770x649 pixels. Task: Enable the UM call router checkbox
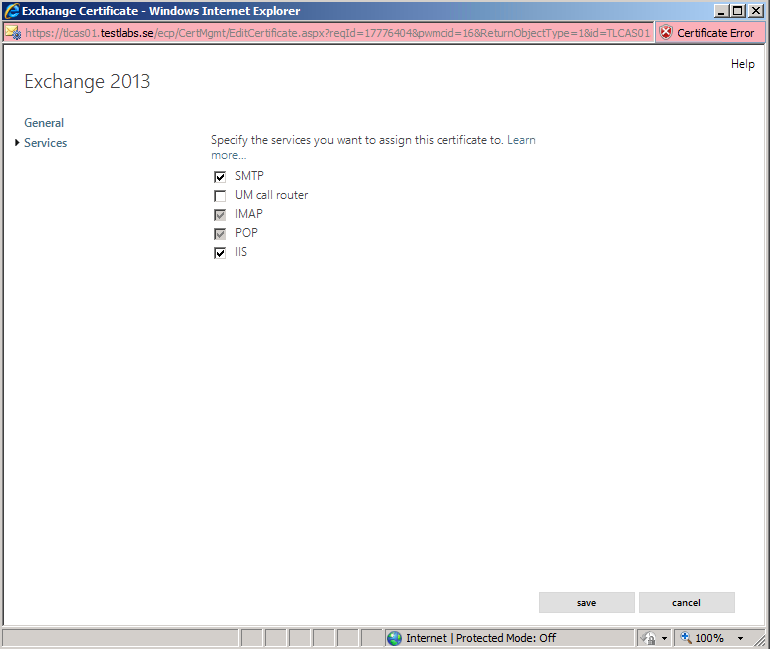220,196
